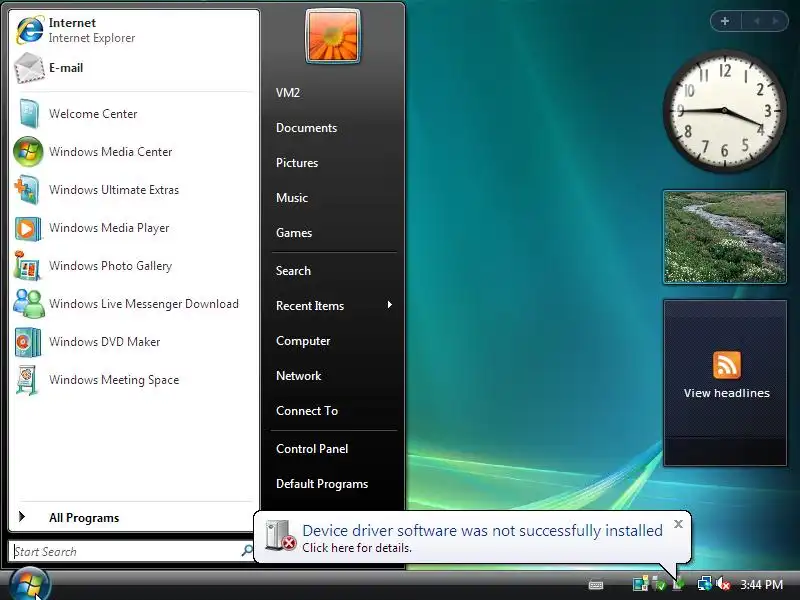
Task: Click 'Device driver software was not successfully installed'
Action: (x=482, y=531)
